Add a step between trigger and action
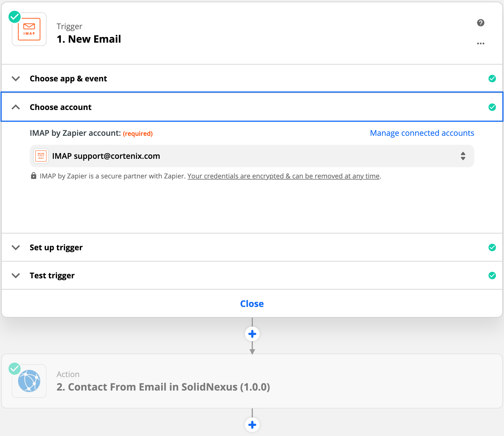 pyautogui.click(x=252, y=334)
